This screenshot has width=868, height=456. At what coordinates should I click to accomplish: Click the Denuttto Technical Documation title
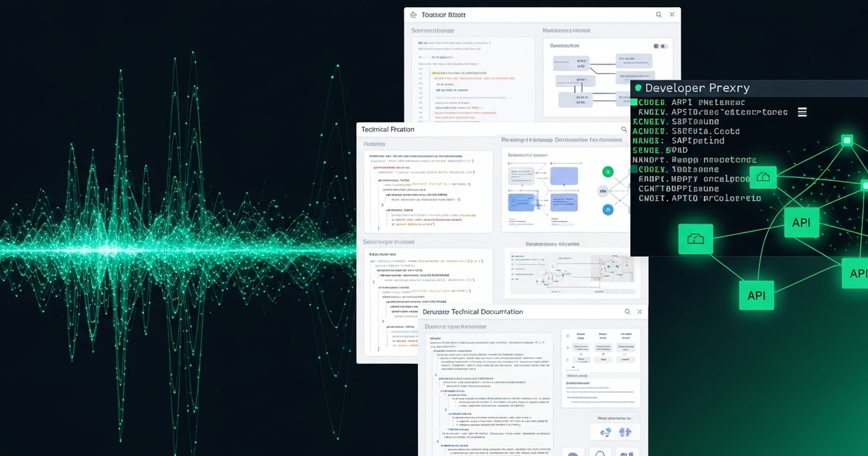472,311
